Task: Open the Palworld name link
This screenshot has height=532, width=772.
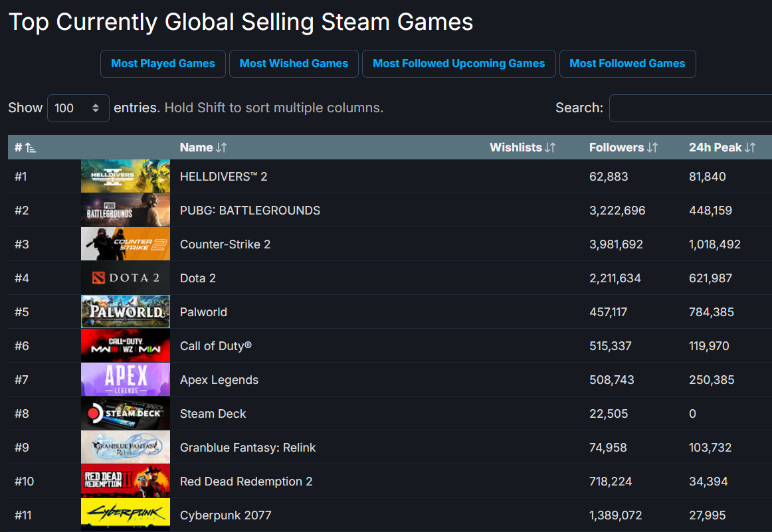Action: coord(203,313)
